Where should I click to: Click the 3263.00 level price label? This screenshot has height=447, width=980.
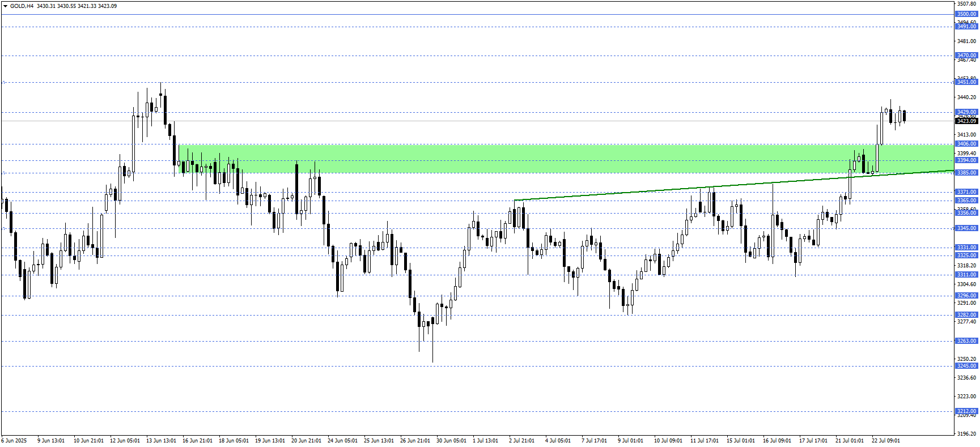[966, 341]
